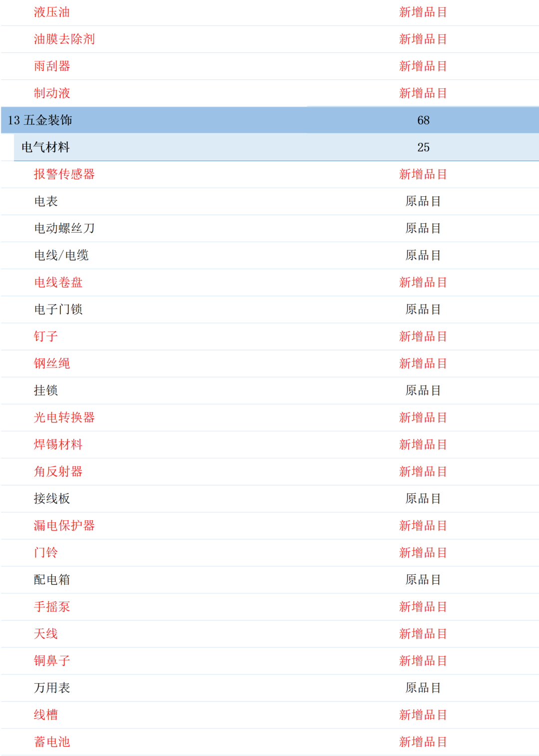This screenshot has height=756, width=539.
Task: Click the 油膜去除剂 entry
Action: pos(63,39)
